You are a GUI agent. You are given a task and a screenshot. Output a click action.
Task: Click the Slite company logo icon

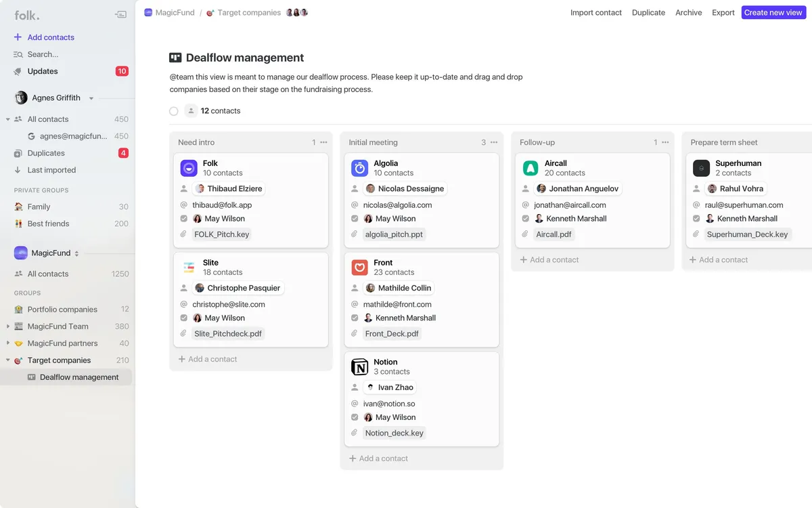click(189, 268)
